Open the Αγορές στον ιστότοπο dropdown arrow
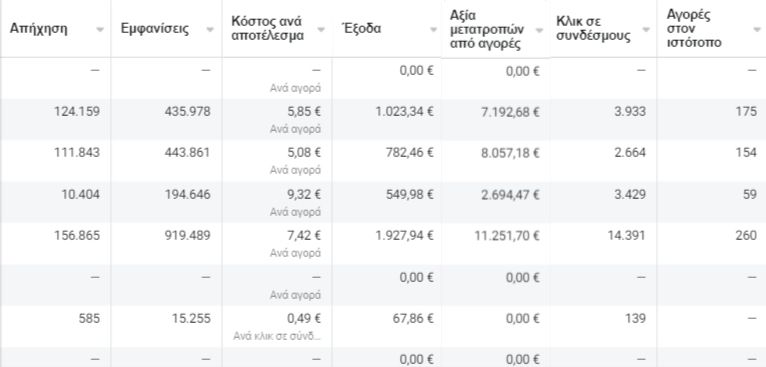Image resolution: width=766 pixels, height=367 pixels. (x=757, y=29)
